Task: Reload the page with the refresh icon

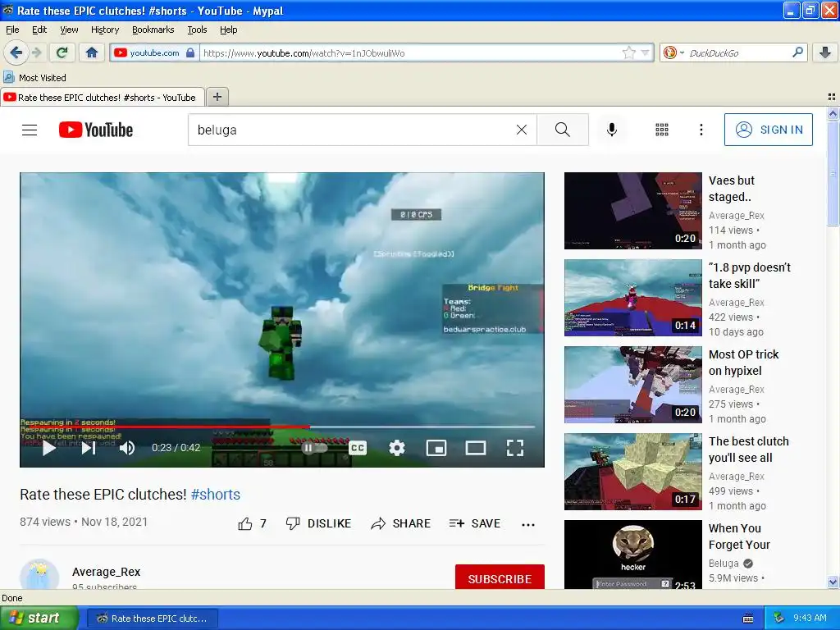Action: 62,52
